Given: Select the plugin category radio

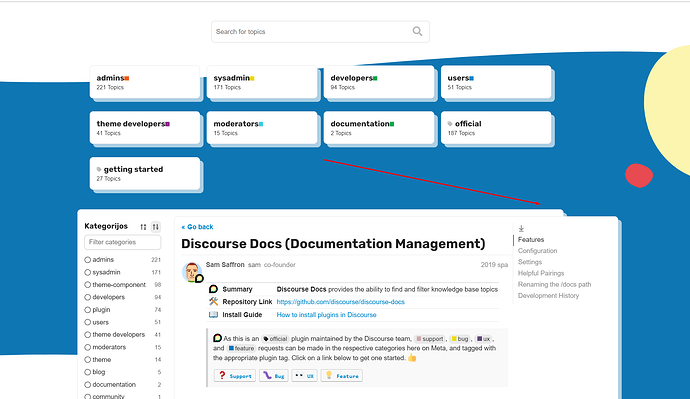Looking at the screenshot, I should click(x=88, y=310).
